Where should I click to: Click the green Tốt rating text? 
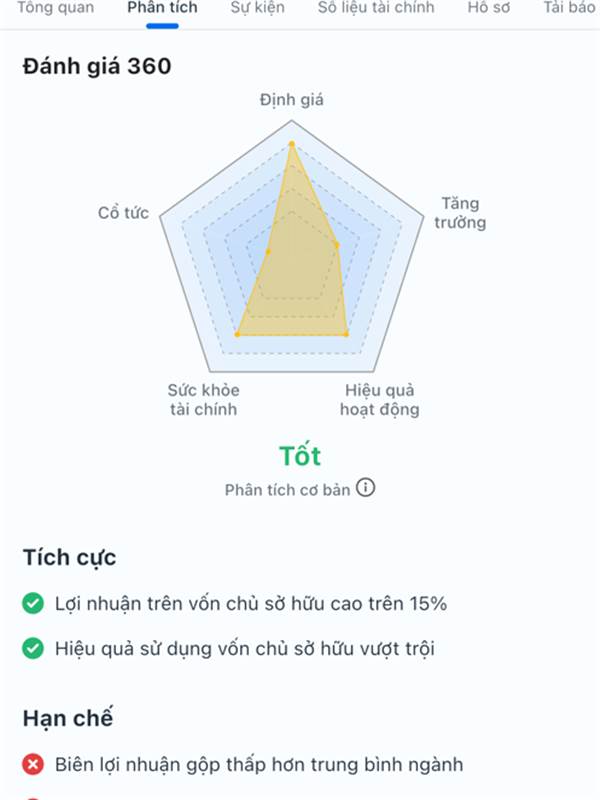(x=300, y=456)
